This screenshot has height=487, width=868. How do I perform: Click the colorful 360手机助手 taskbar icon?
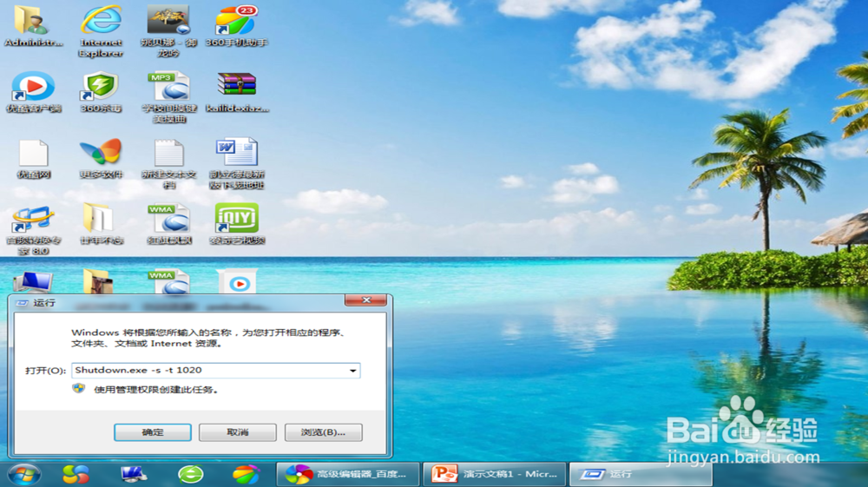pos(247,474)
